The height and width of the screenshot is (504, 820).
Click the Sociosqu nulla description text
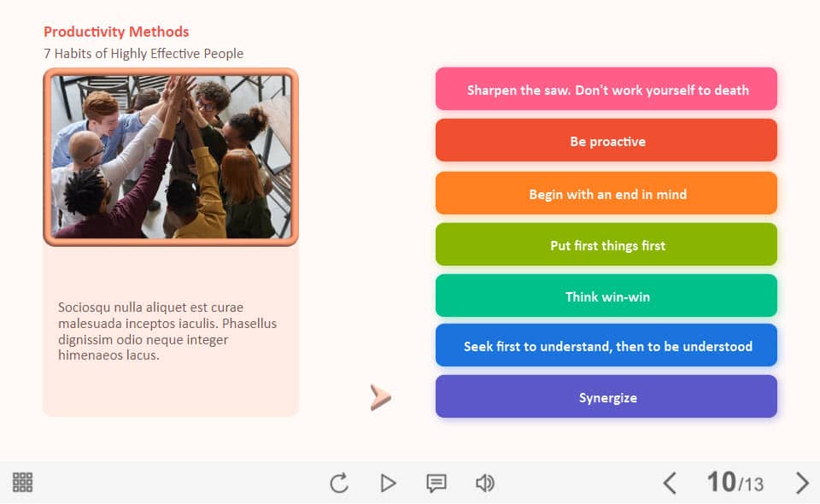point(167,331)
